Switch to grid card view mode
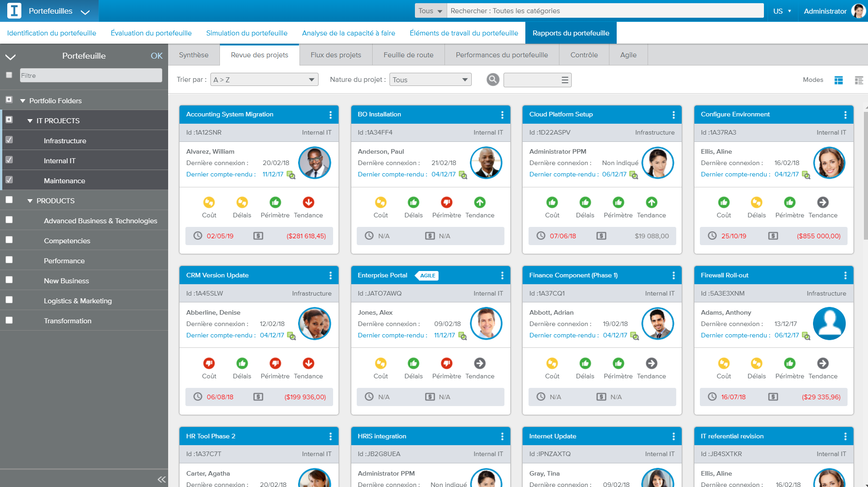 (x=838, y=80)
